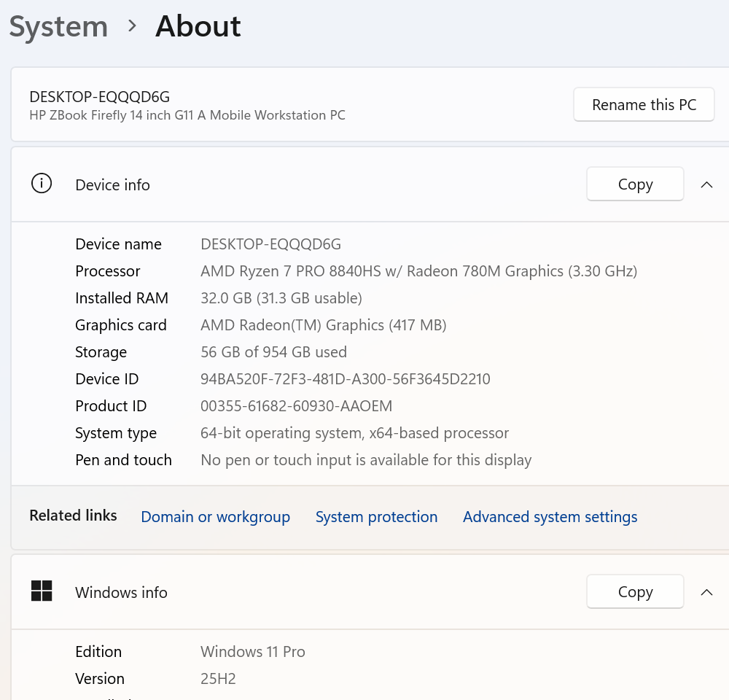Image resolution: width=729 pixels, height=700 pixels.
Task: Open the Domain or workgroup link
Action: click(x=215, y=517)
